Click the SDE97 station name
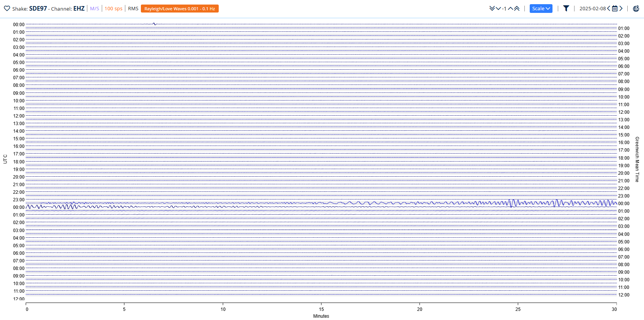The height and width of the screenshot is (320, 644). (x=38, y=8)
